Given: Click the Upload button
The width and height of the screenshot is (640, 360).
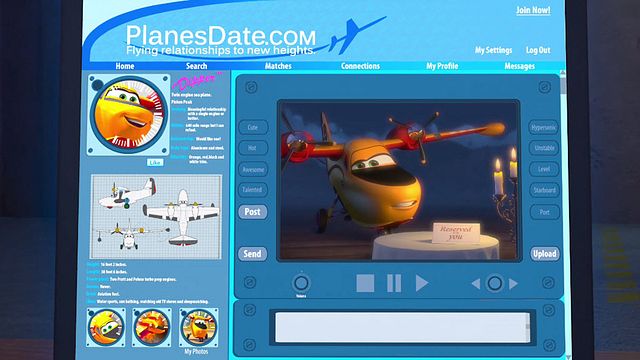Looking at the screenshot, I should pos(544,253).
